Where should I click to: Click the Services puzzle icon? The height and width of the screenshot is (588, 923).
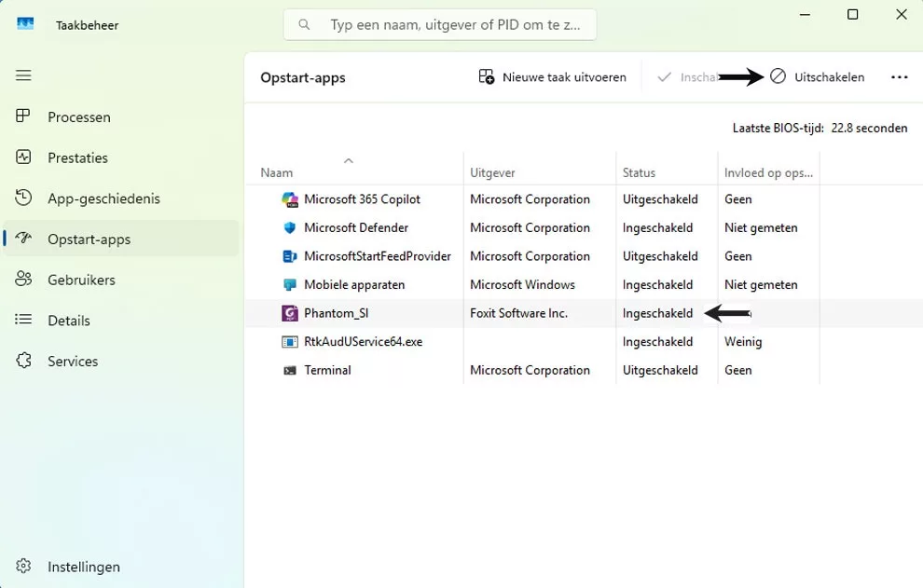point(23,361)
